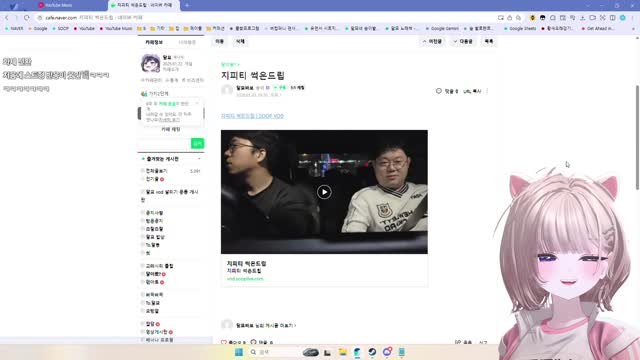640x360 pixels.
Task: Click the screen cast icon in the address bar
Action: coord(500,18)
